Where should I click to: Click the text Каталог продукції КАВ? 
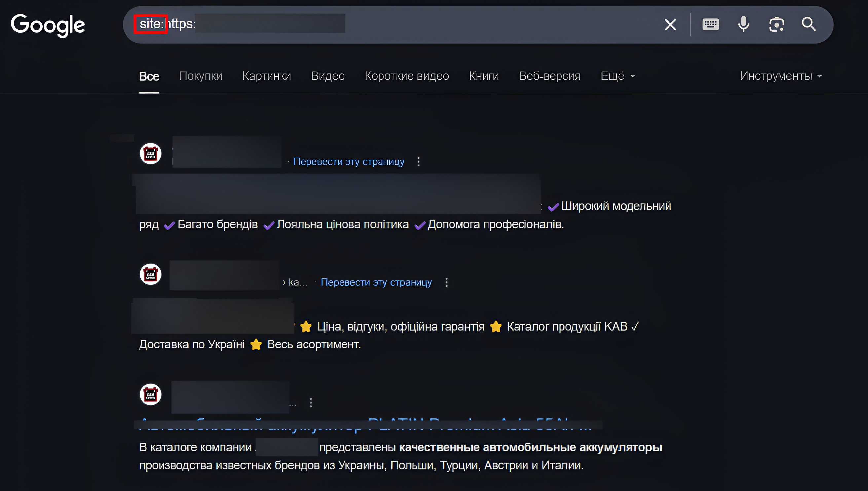click(567, 326)
